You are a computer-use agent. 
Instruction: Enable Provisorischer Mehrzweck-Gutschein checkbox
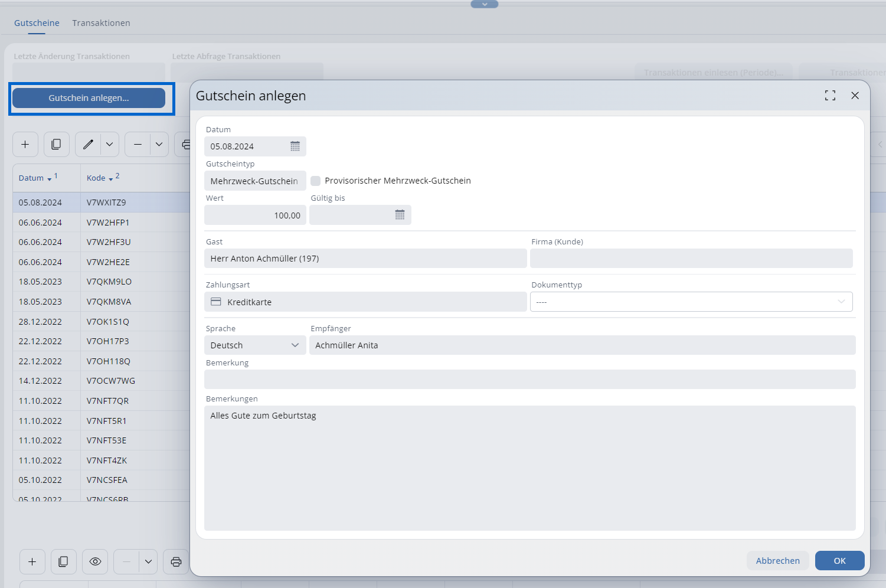coord(316,181)
